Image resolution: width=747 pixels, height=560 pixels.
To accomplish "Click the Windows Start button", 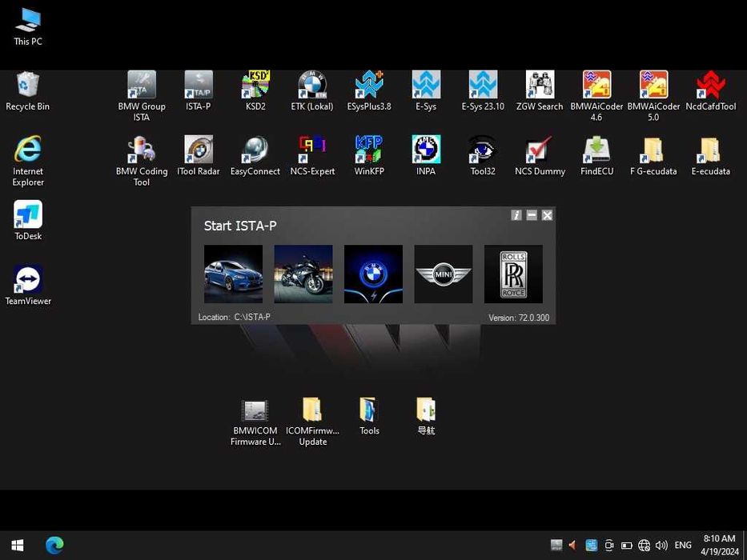I will [18, 546].
